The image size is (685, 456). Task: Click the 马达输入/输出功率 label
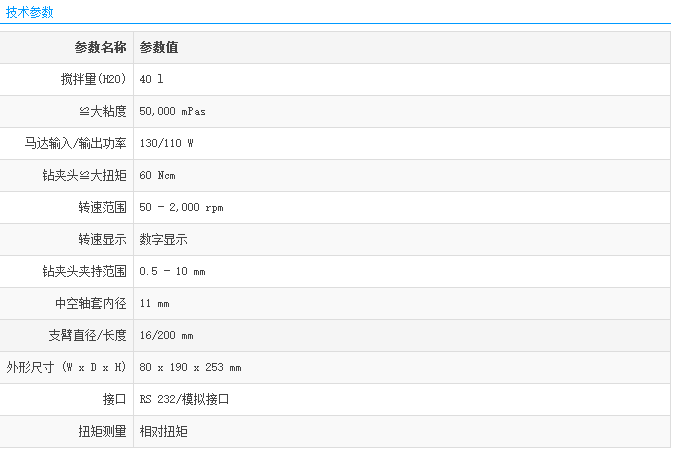75,143
